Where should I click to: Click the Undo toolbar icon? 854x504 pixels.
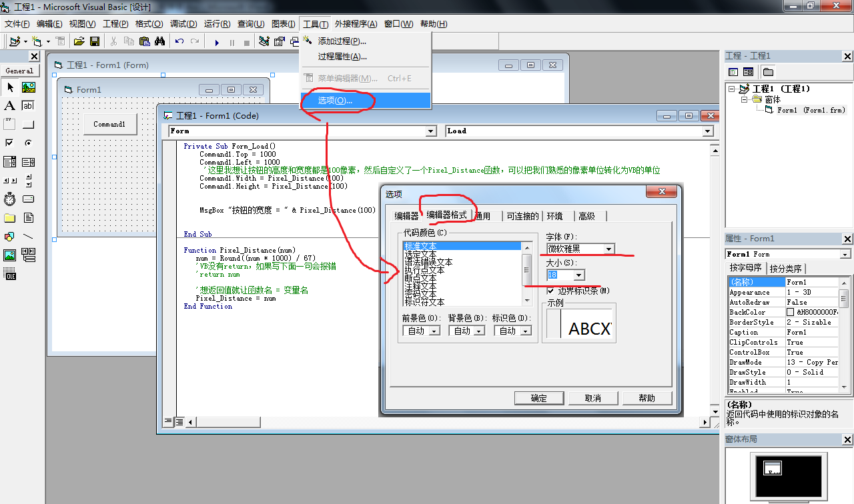click(179, 41)
